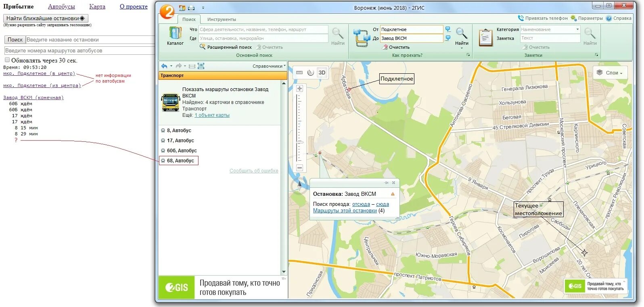644x307 pixels.
Task: Click the printer icon in title bar
Action: (x=191, y=8)
